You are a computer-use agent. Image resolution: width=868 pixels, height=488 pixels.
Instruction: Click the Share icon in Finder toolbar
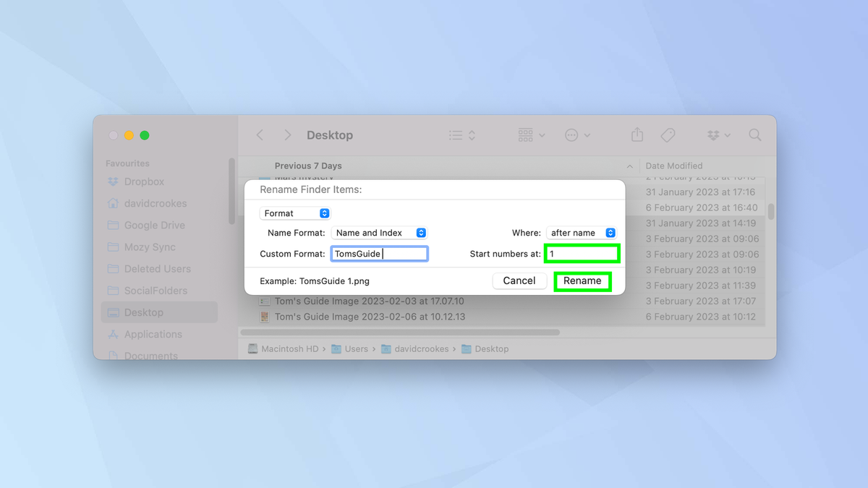coord(637,135)
